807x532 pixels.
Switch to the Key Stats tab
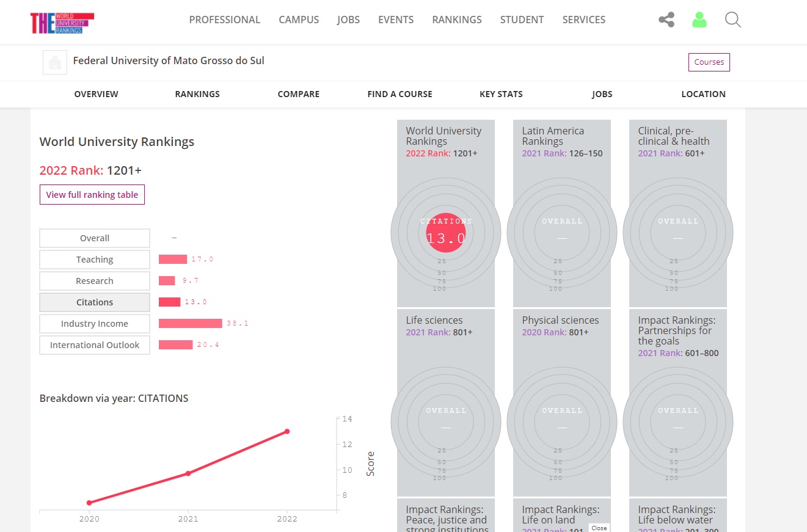coord(501,94)
